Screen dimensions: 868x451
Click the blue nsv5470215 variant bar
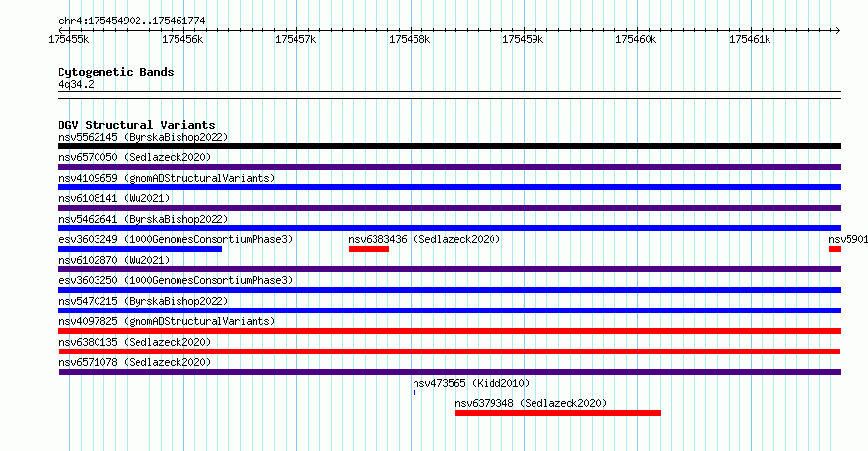click(x=449, y=310)
